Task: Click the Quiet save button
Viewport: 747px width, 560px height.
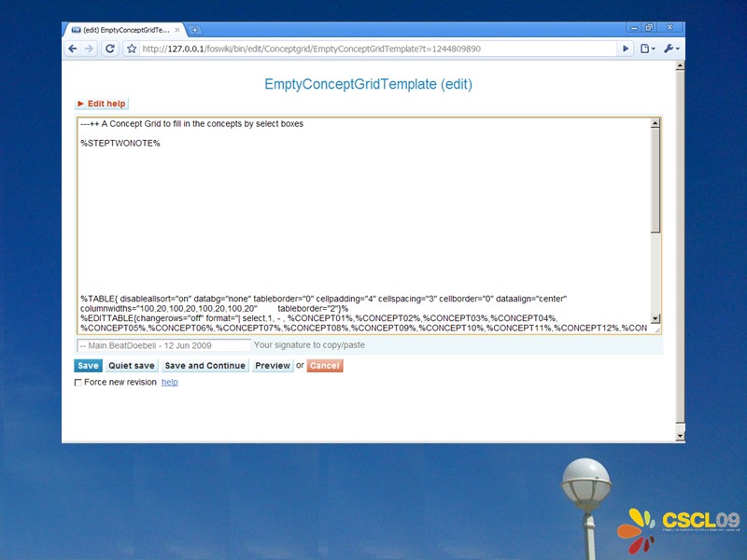Action: pos(131,365)
